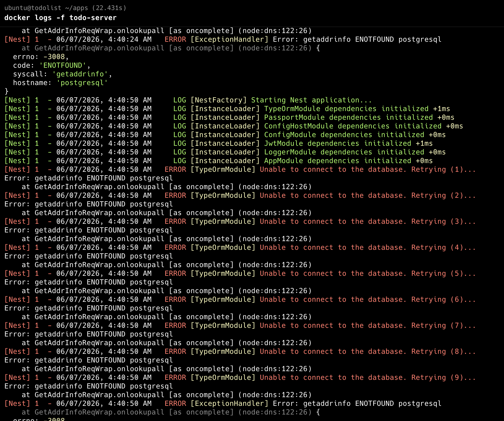
Task: Click the code: 'ENOTFOUND' line
Action: 52,65
